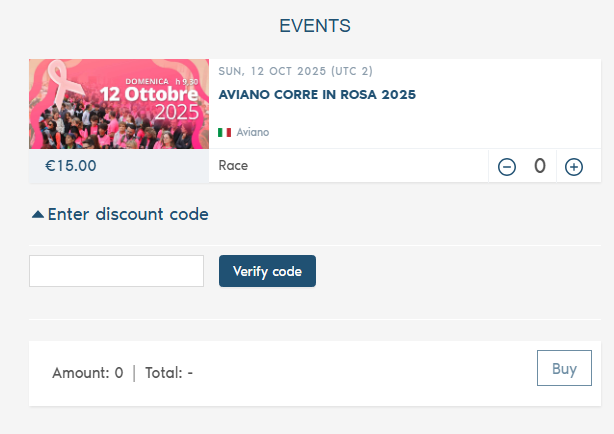Select the Race ticket quantity value
Viewport: 614px width, 434px height.
[540, 166]
